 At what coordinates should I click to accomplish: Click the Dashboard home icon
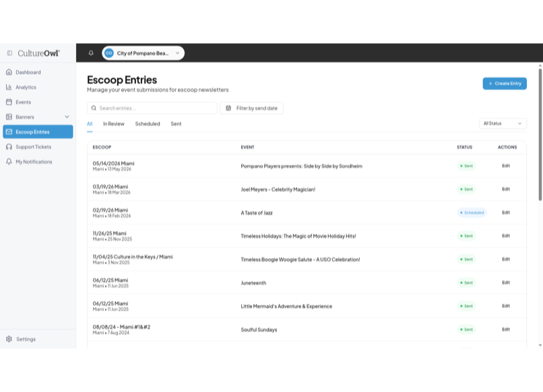point(9,72)
